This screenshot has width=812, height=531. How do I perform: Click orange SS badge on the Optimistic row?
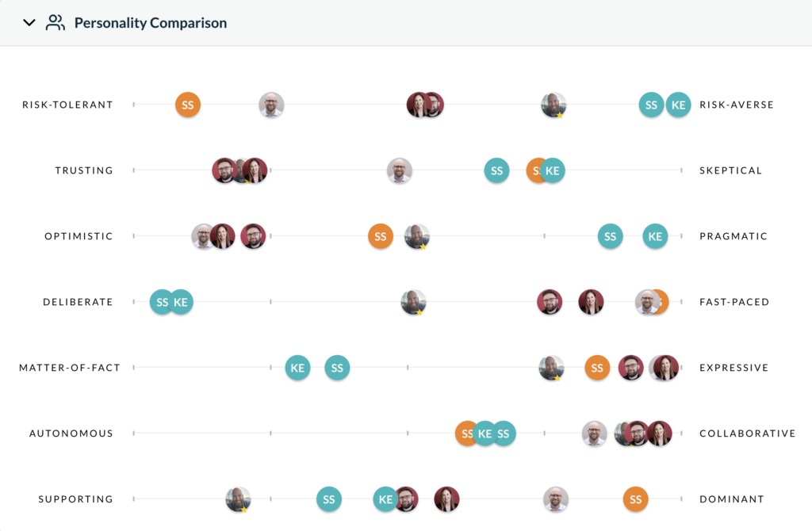click(381, 236)
